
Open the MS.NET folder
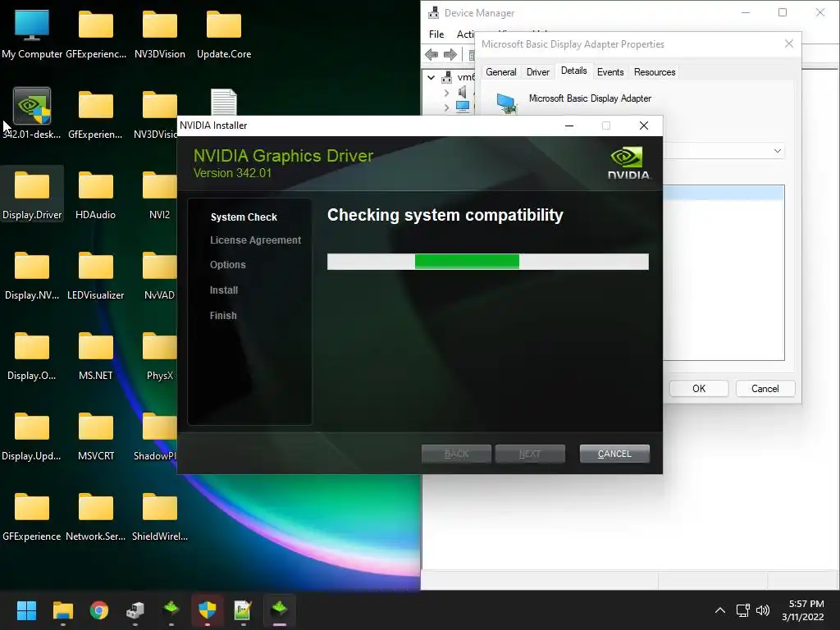click(95, 354)
